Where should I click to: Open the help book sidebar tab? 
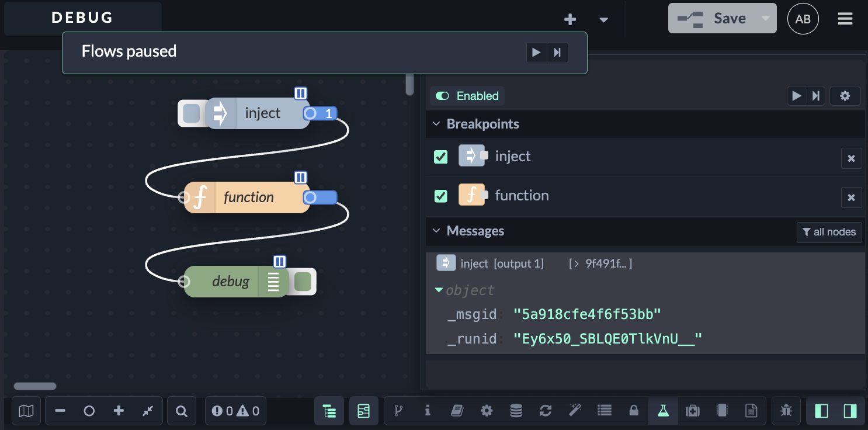(x=457, y=411)
